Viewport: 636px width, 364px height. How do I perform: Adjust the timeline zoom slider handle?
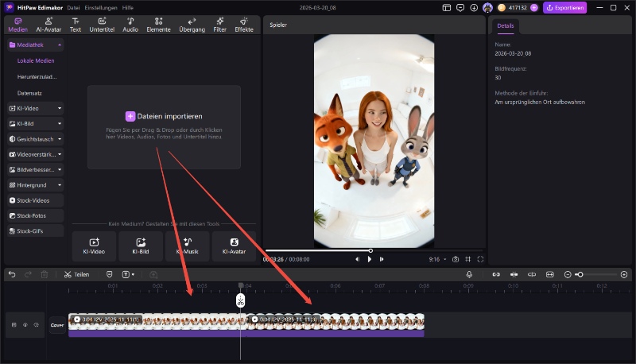(580, 274)
